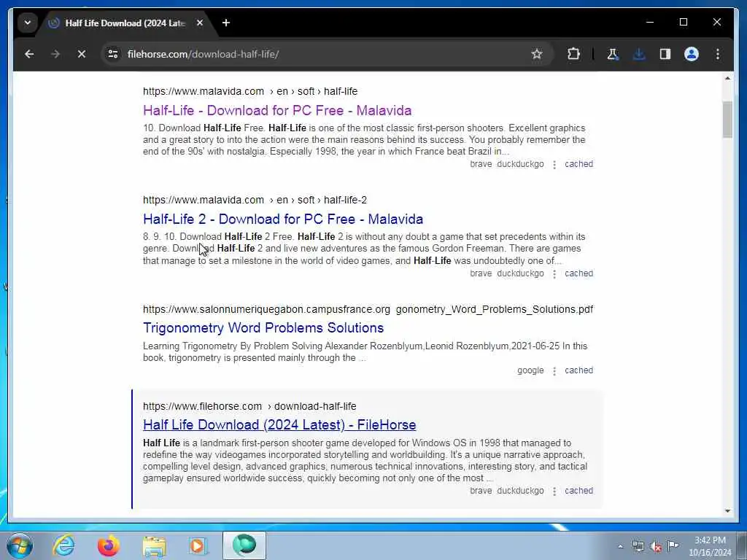The image size is (747, 560).
Task: Click the page scrollbar down arrow
Action: tap(727, 511)
